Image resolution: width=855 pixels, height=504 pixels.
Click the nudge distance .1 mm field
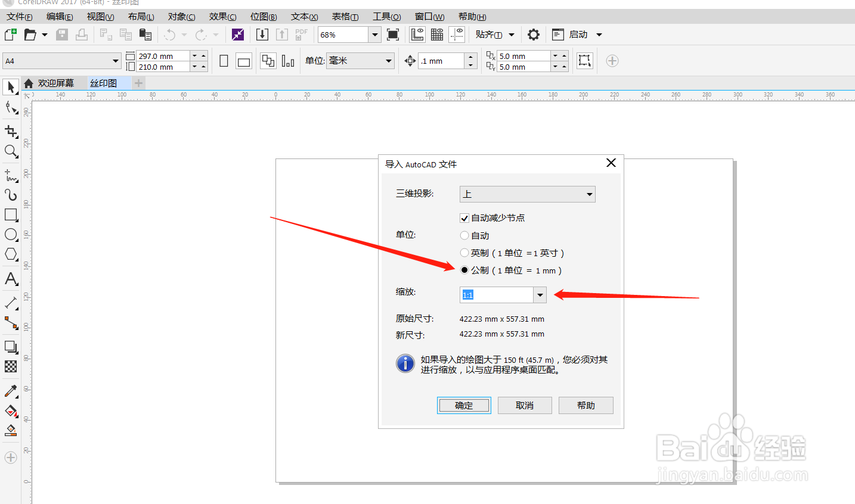click(441, 61)
